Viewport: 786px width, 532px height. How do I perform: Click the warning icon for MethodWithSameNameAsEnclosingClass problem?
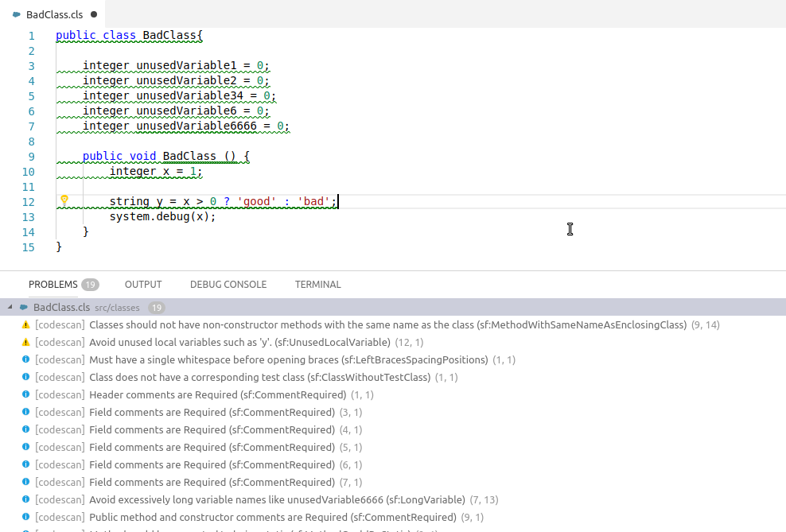(x=26, y=325)
